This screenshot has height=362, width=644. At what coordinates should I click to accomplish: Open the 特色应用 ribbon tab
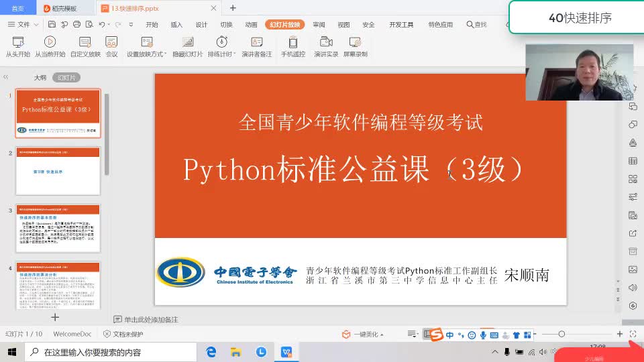(440, 25)
